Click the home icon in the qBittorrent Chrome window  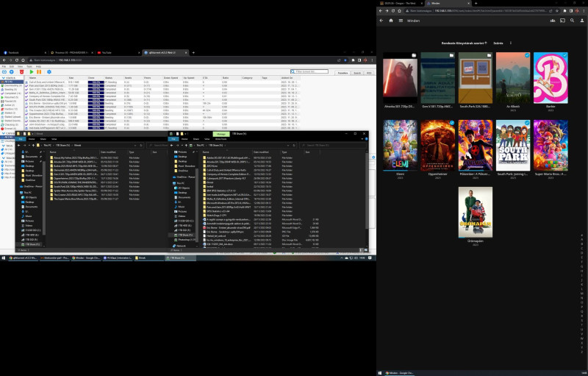point(24,60)
